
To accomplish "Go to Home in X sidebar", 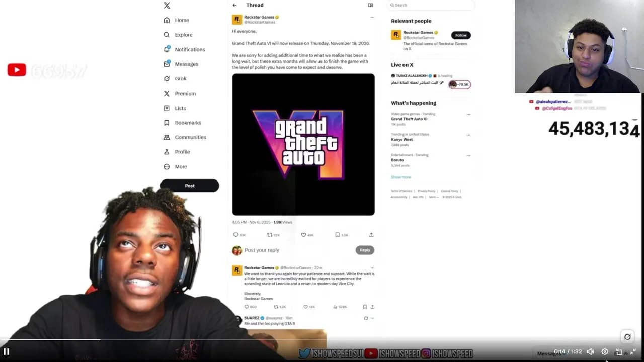I will 177,20.
